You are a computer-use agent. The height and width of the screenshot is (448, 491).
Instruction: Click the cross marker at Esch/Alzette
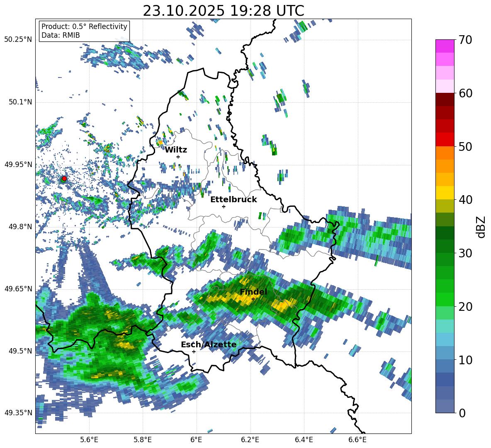(x=194, y=351)
